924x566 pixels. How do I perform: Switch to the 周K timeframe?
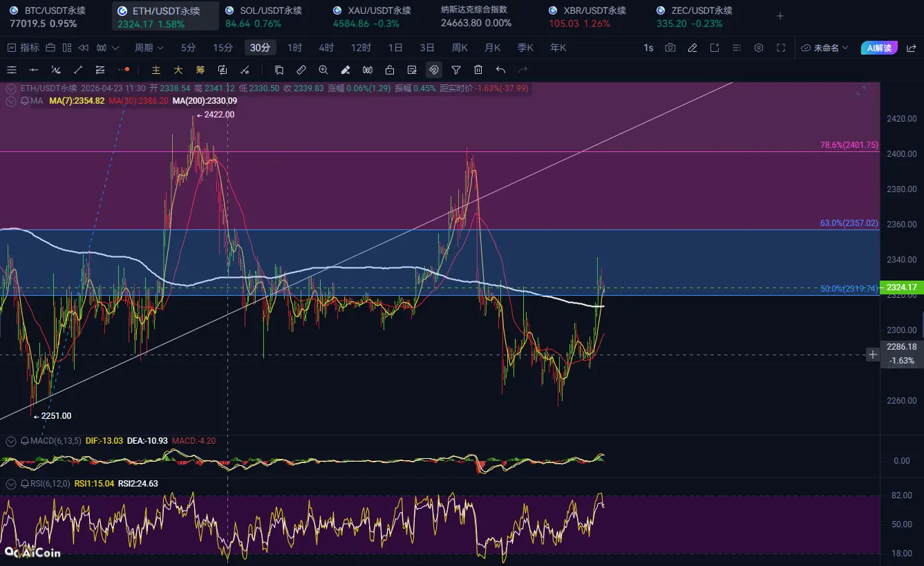(460, 48)
